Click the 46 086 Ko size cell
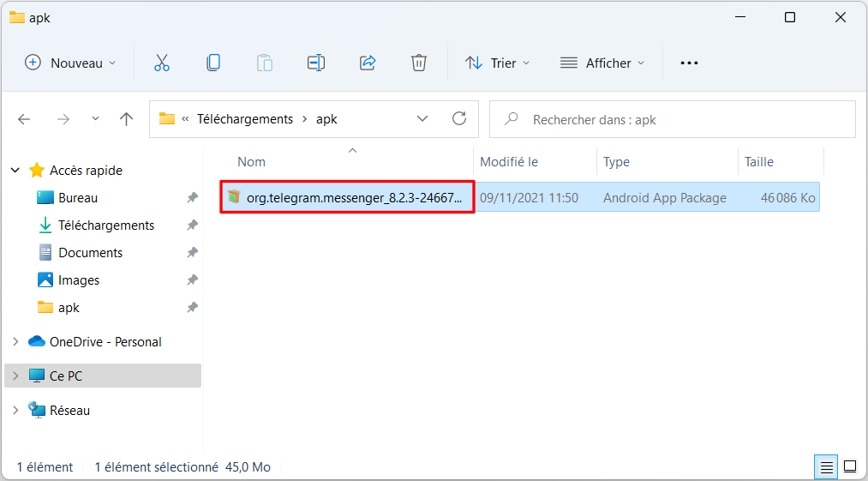868x481 pixels. [787, 198]
